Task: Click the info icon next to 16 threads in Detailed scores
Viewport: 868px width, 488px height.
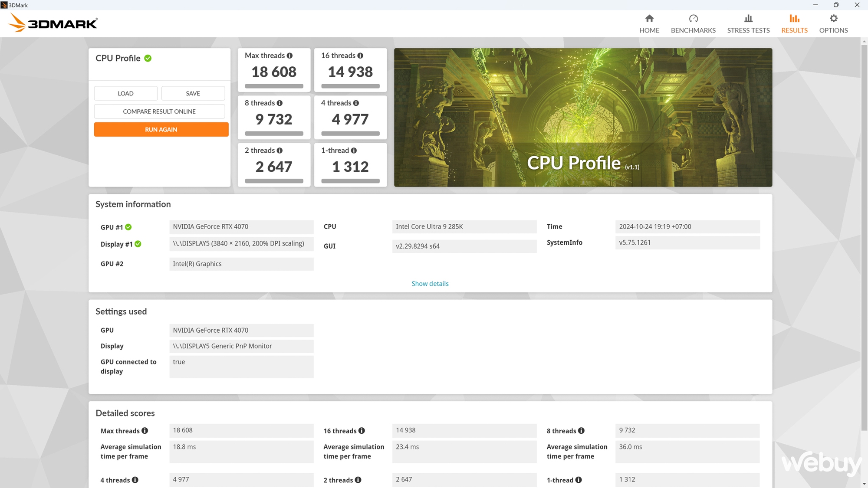Action: 362,431
